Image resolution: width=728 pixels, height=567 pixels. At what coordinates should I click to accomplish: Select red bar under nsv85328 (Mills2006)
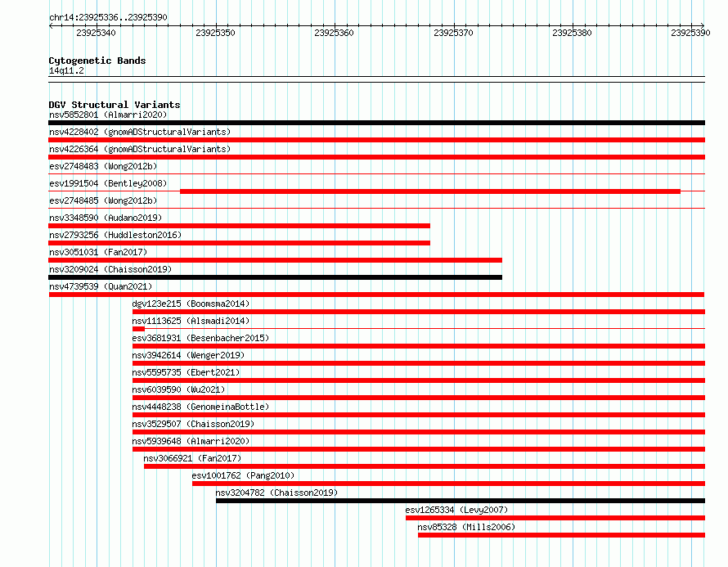[561, 535]
